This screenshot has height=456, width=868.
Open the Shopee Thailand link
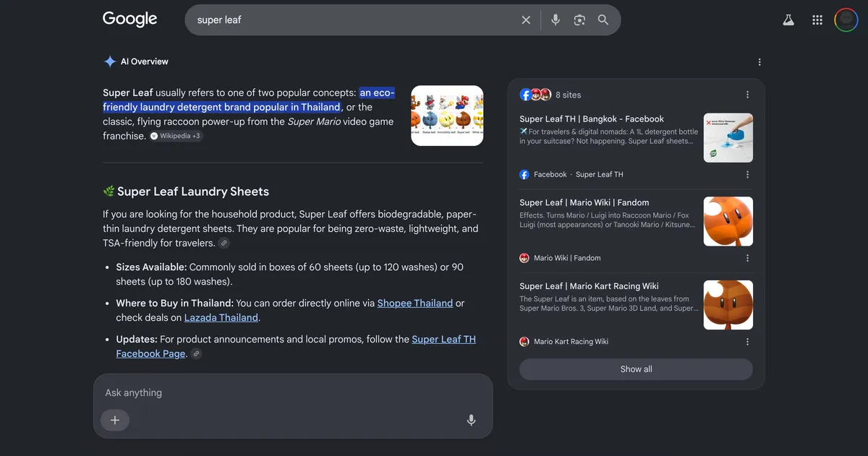(x=415, y=303)
